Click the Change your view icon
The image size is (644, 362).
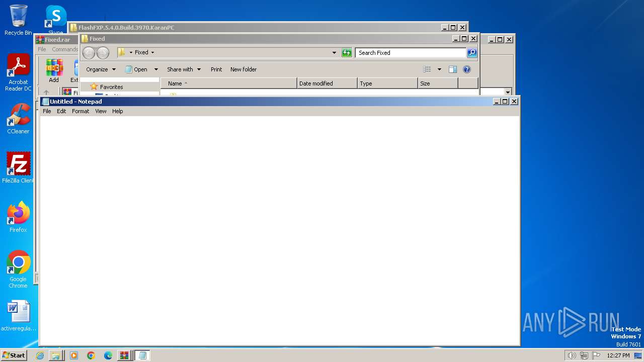(x=427, y=69)
